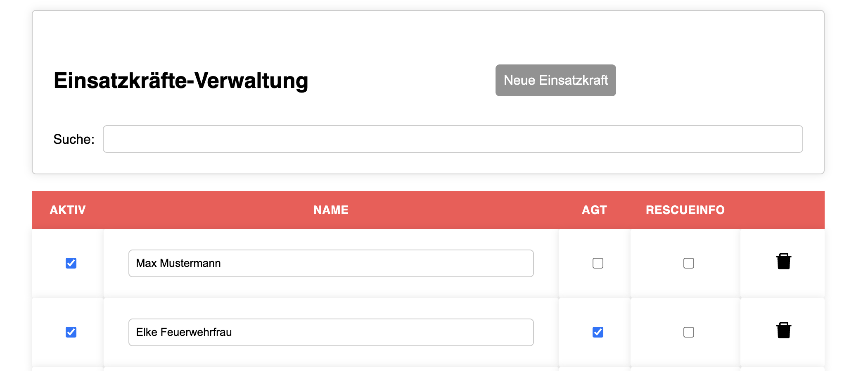
Task: Uncheck Aktiv for Max Mustermann
Action: tap(71, 263)
